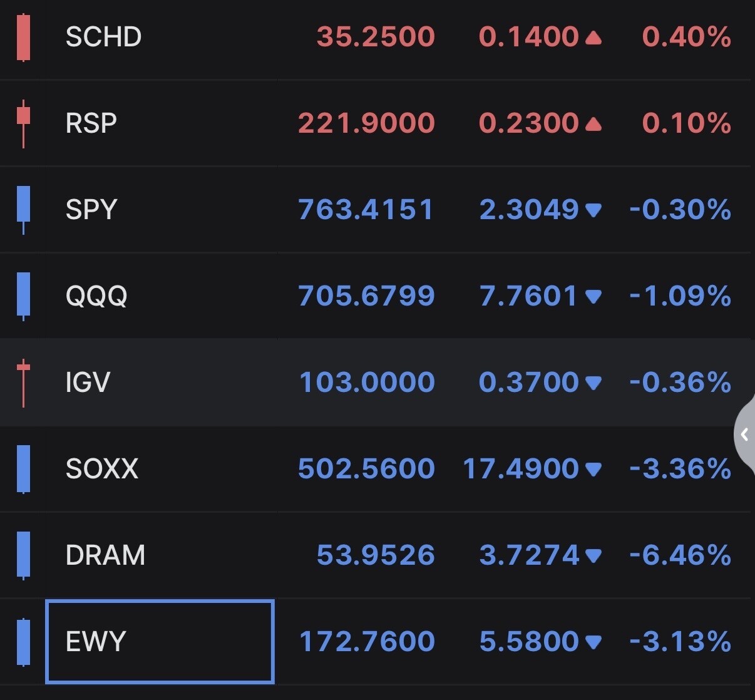Click the RSP up arrow indicator
Image resolution: width=755 pixels, height=700 pixels.
(x=593, y=125)
